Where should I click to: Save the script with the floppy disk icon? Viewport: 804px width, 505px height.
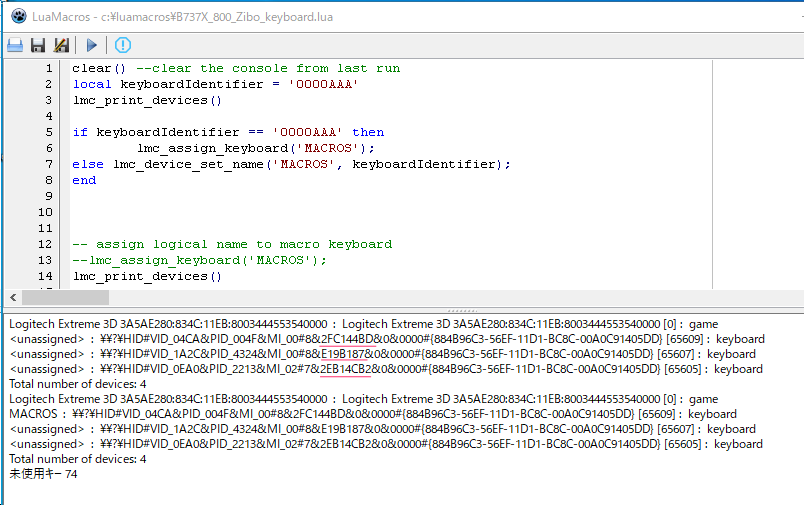[x=38, y=45]
